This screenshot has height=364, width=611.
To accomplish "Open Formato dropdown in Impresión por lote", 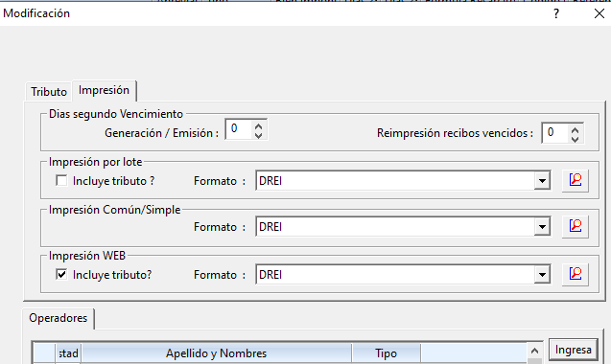I will pyautogui.click(x=542, y=181).
